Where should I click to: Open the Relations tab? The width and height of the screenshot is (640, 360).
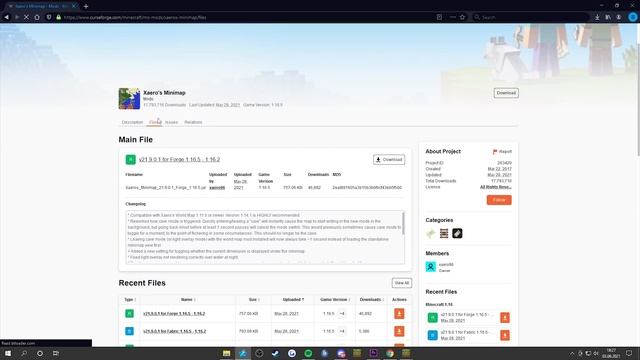tap(193, 122)
